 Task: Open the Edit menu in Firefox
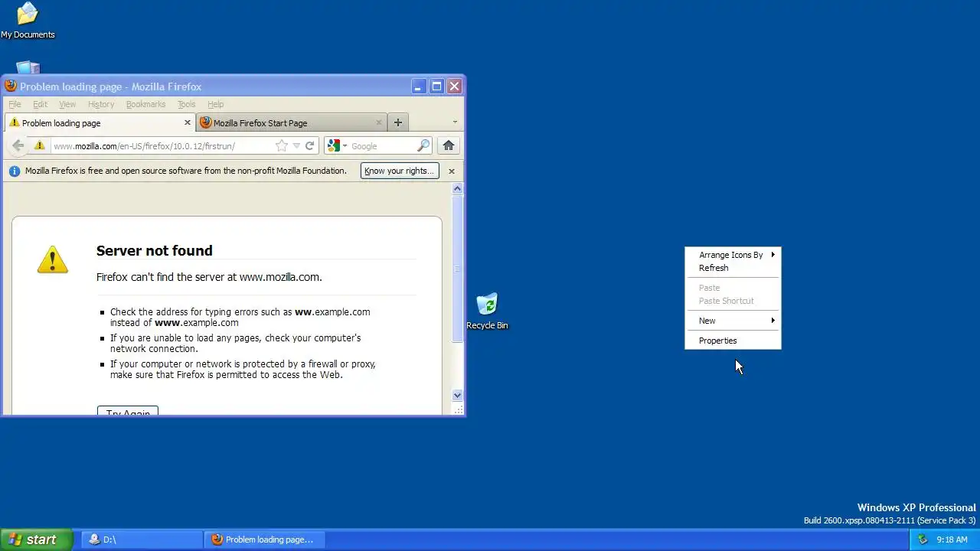[x=40, y=104]
